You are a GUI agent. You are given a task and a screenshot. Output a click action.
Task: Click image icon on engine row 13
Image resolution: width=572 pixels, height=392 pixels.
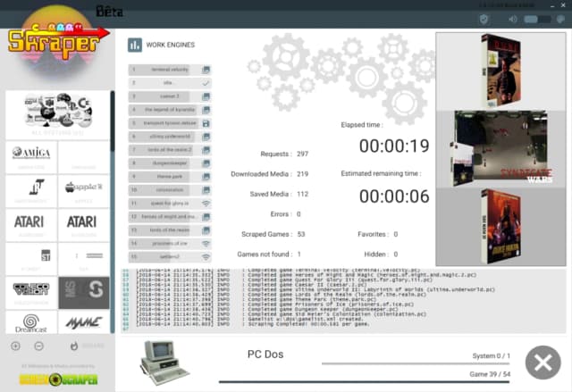point(206,230)
